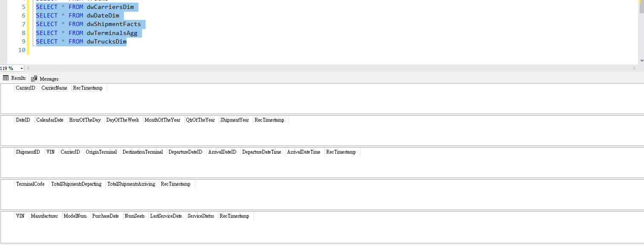Select the CarrierName column header
This screenshot has width=644, height=245.
55,88
